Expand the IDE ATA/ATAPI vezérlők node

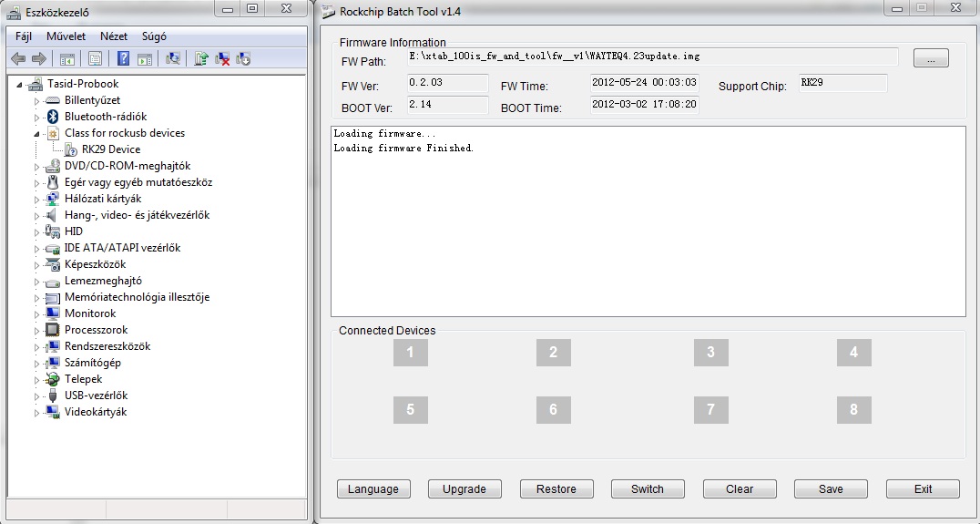tap(36, 249)
